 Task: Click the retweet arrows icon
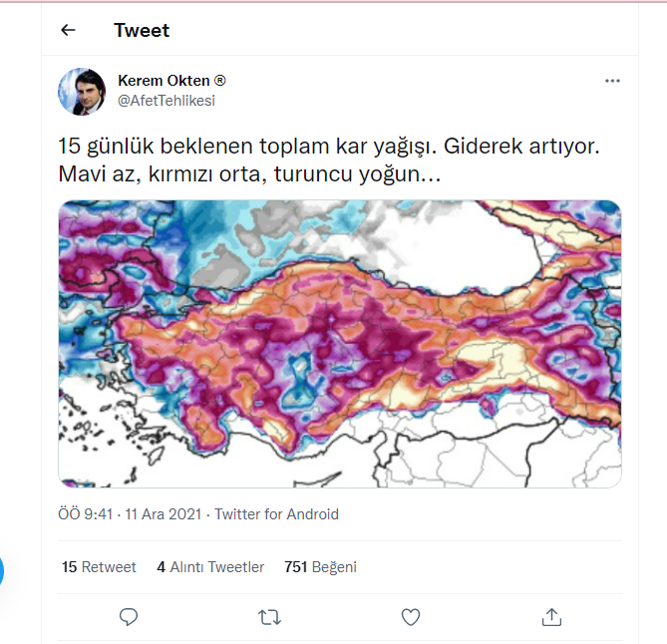click(269, 617)
